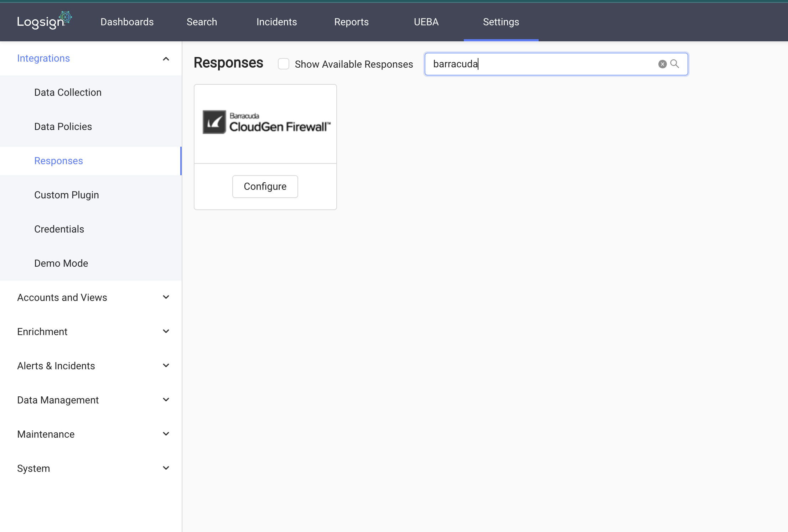Open Data Policies in the sidebar
Image resolution: width=788 pixels, height=532 pixels.
coord(91,127)
